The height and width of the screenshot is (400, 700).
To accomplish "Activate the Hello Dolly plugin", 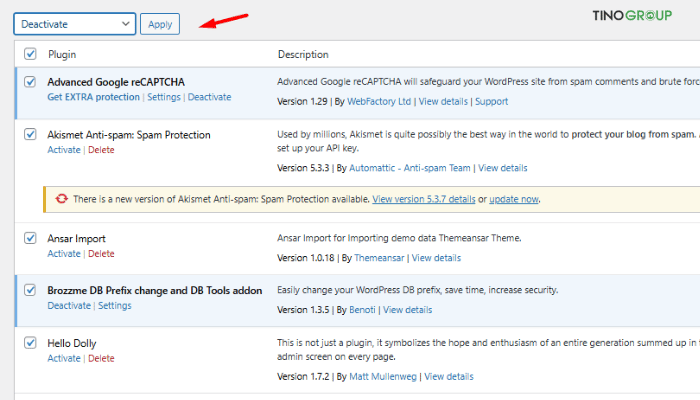I will pyautogui.click(x=64, y=358).
